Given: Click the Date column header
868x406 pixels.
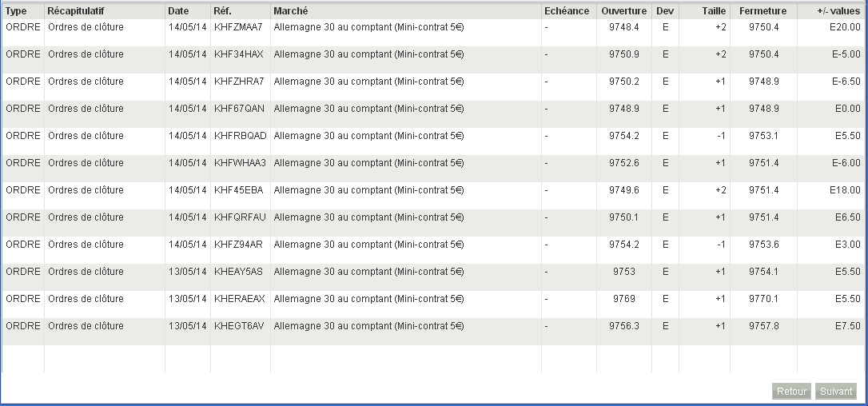Looking at the screenshot, I should click(x=178, y=11).
